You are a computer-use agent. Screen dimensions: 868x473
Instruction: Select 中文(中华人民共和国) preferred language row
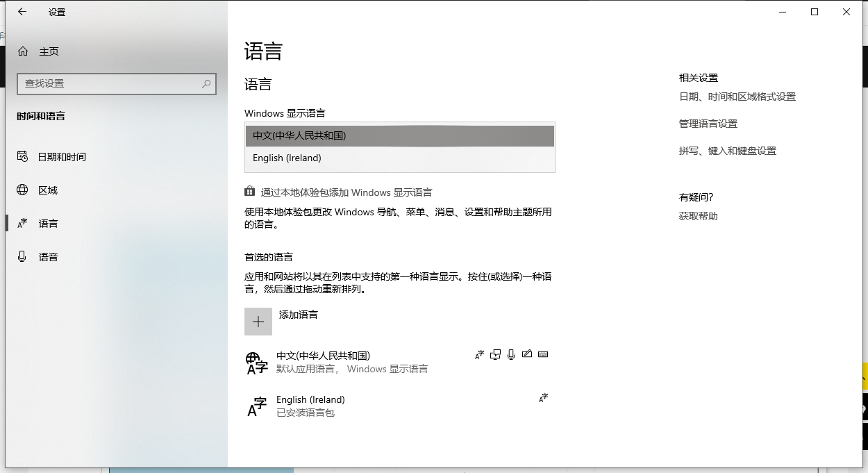point(400,363)
